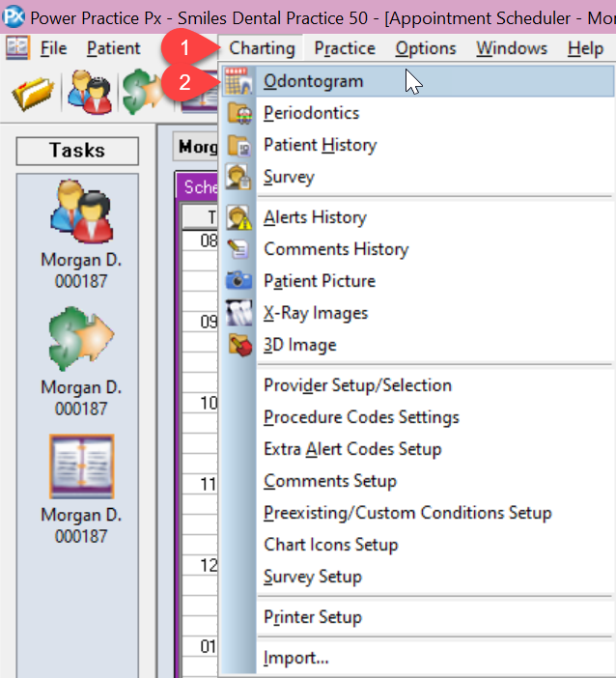Screen dimensions: 616x678
Task: Open Survey Setup
Action: click(417, 577)
